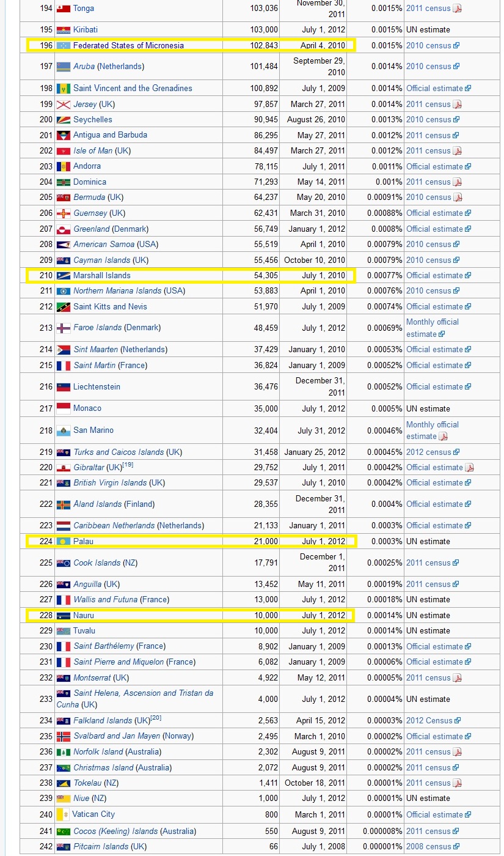
Task: Click the Pitcairn Islands link
Action: (101, 847)
